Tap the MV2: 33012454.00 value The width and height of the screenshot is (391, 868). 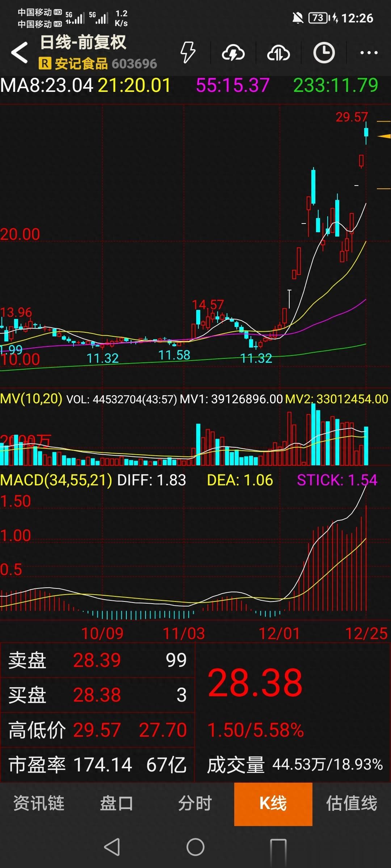(337, 399)
